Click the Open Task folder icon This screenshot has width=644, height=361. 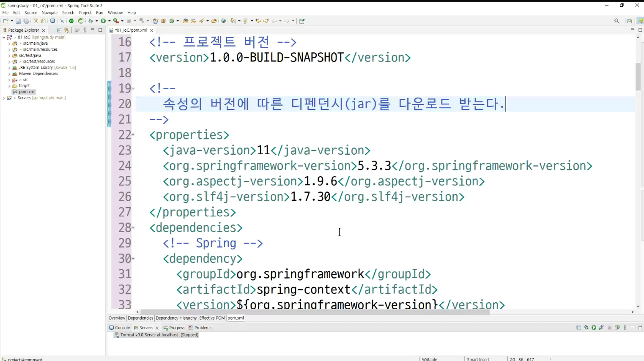point(193,21)
